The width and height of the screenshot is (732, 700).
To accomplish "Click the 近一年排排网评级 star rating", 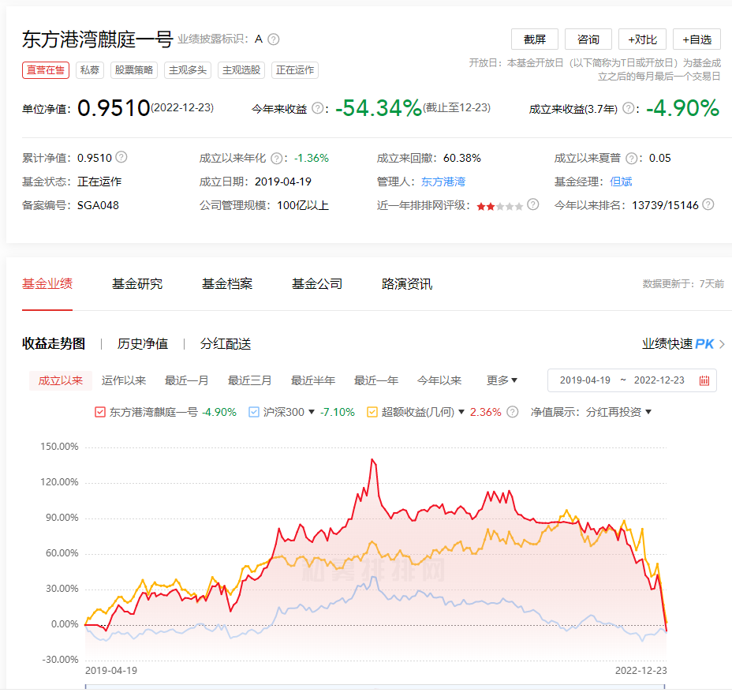I will point(499,205).
